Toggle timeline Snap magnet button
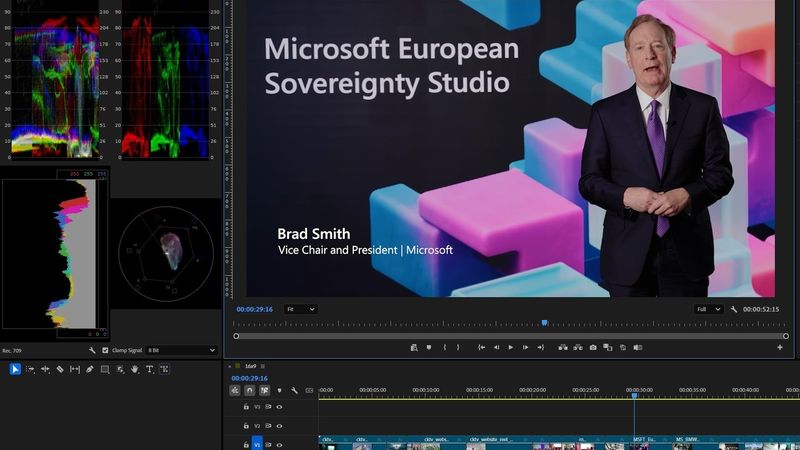 (249, 390)
